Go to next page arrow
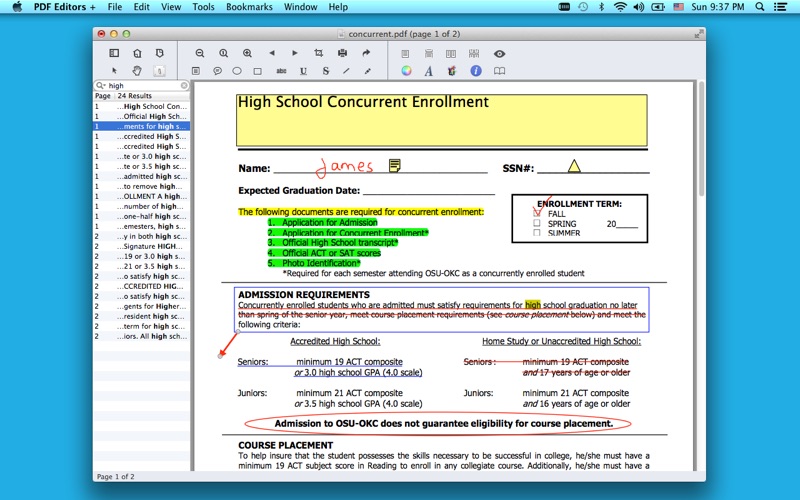This screenshot has height=500, width=800. 295,53
